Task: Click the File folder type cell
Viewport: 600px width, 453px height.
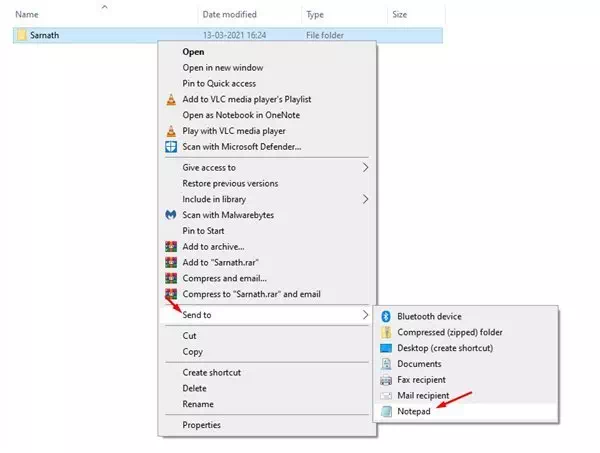Action: point(325,35)
